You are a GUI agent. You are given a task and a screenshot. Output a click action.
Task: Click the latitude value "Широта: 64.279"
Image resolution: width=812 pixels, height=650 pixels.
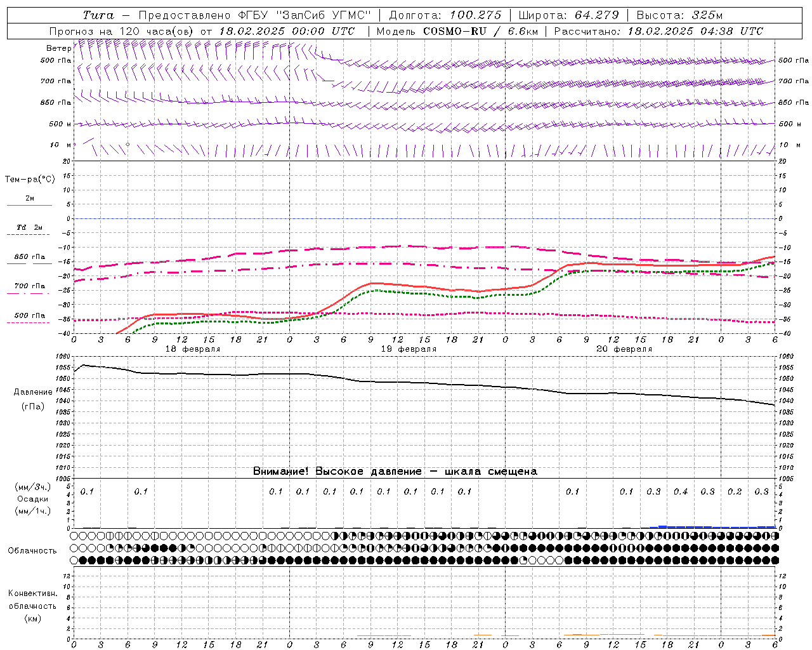(x=568, y=15)
